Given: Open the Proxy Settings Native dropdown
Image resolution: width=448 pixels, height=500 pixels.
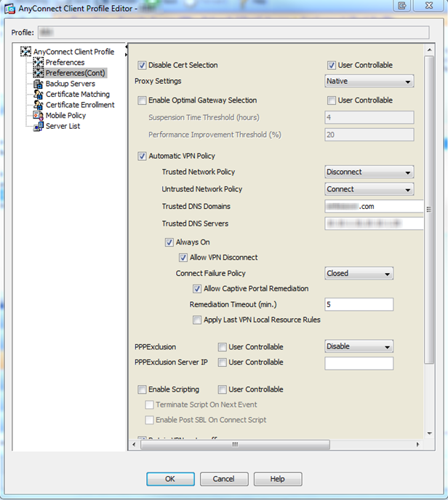Looking at the screenshot, I should pos(369,81).
